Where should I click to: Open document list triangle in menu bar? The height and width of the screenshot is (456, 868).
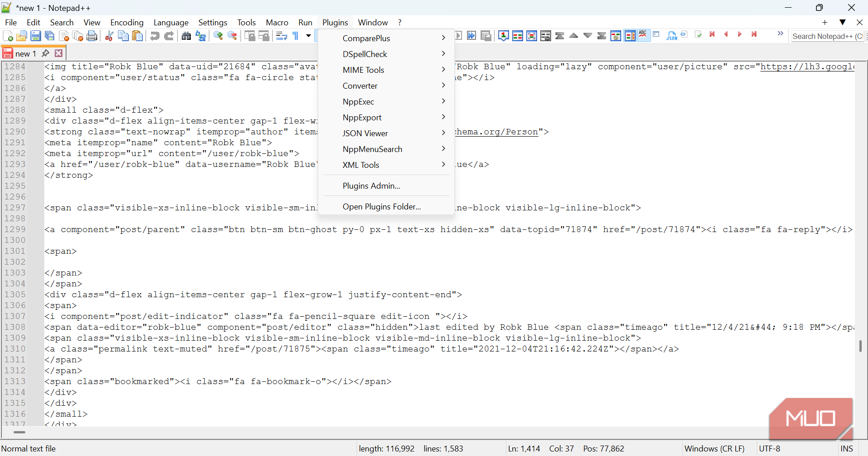(x=843, y=22)
